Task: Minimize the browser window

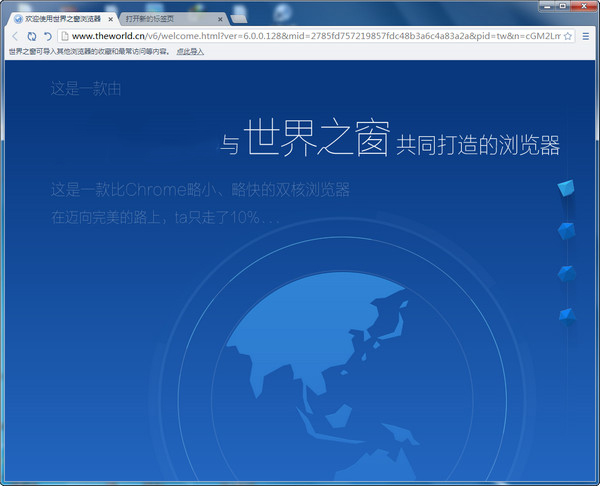Action: [x=548, y=6]
